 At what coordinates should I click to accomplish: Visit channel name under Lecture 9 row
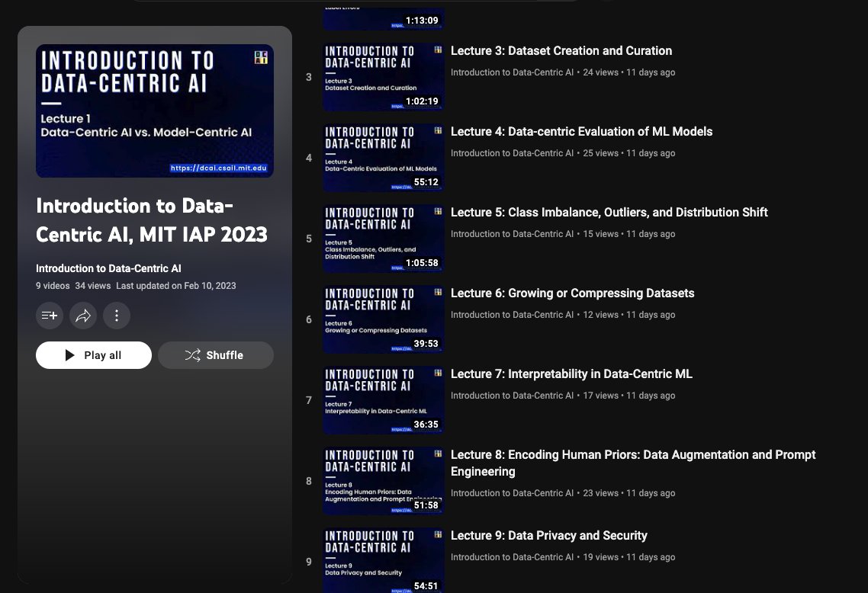512,558
